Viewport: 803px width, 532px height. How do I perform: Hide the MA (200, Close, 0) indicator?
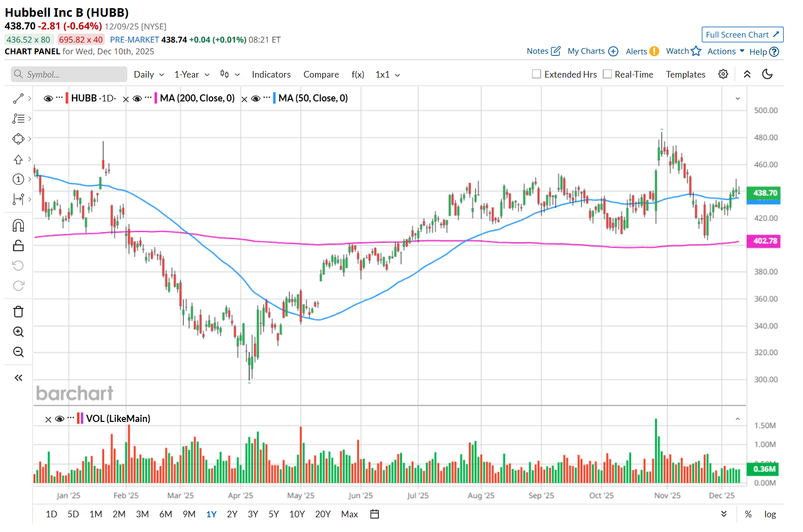[137, 98]
